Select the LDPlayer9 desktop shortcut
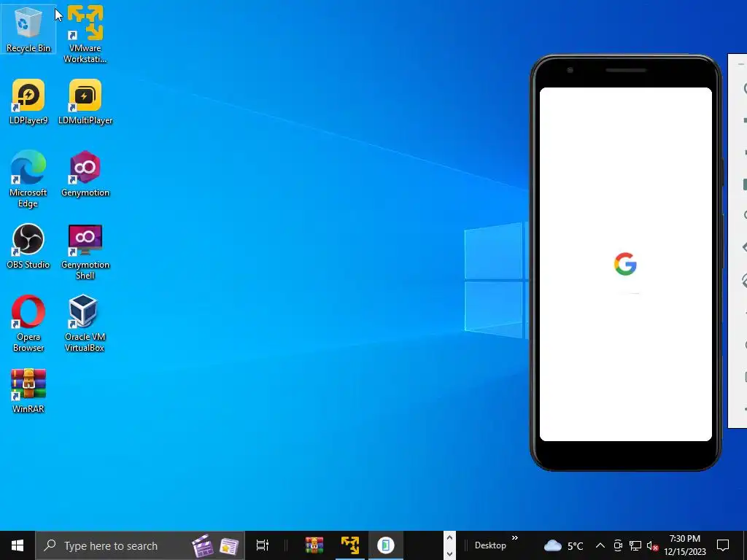The width and height of the screenshot is (747, 560). click(x=28, y=102)
